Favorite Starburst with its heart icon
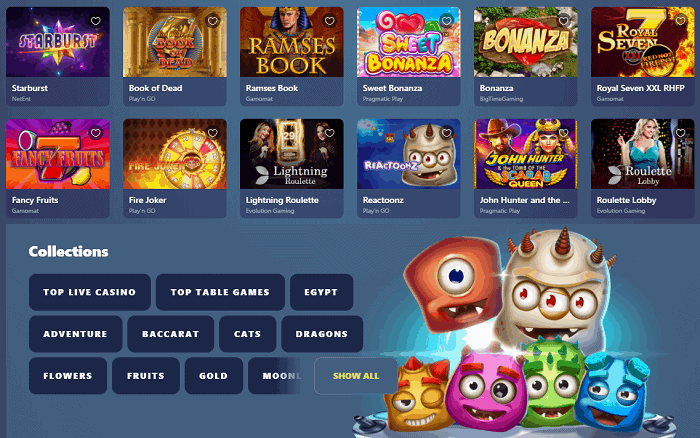The image size is (700, 438). 96,21
